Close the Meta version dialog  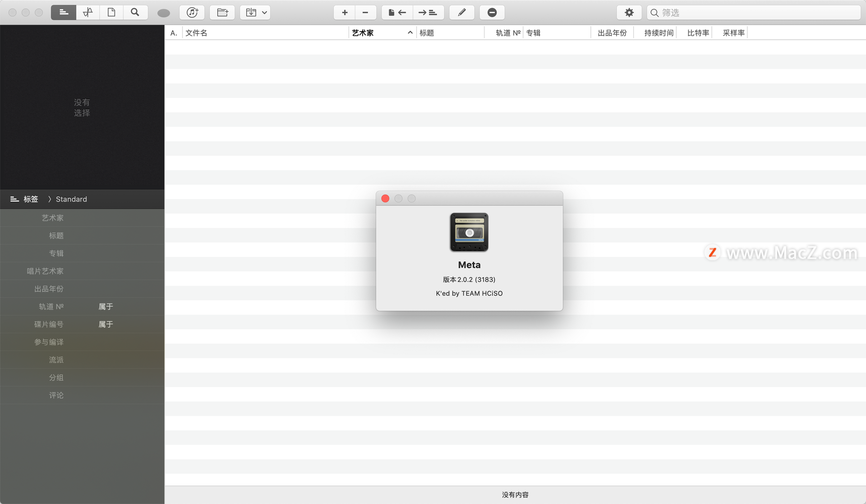pos(385,198)
